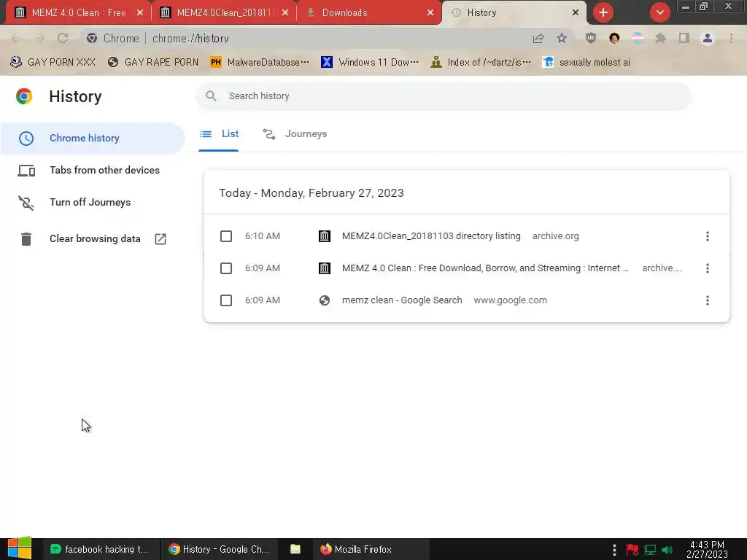This screenshot has height=560, width=747.
Task: Open the Chrome profile avatar
Action: (x=708, y=38)
